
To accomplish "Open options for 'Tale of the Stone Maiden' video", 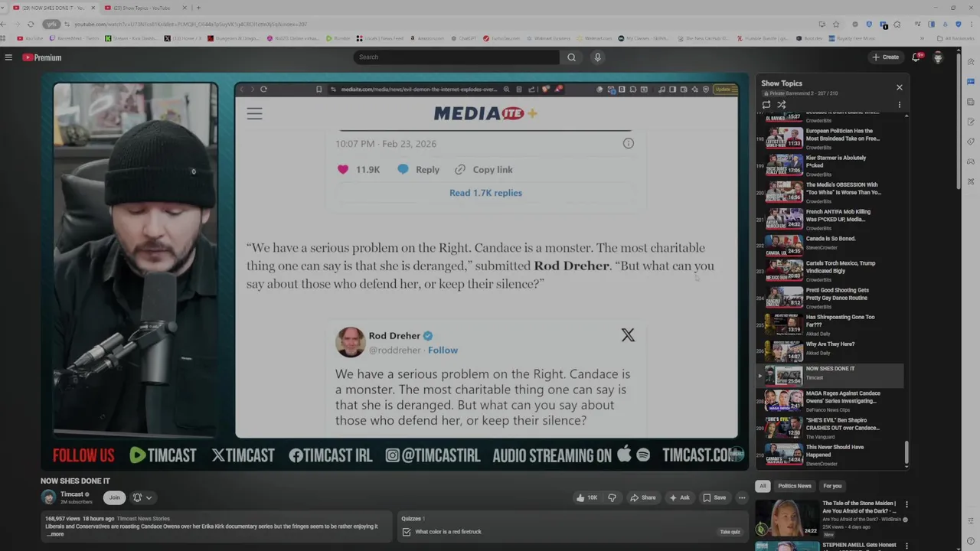I will 906,505.
